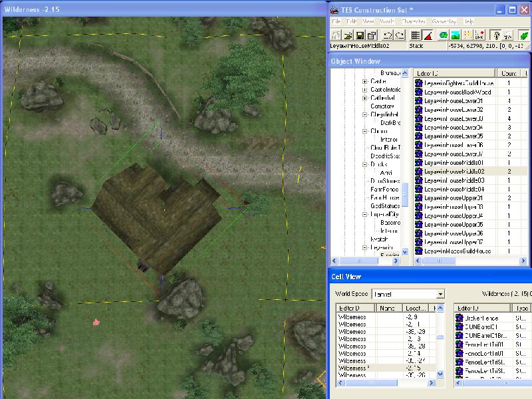This screenshot has height=399, width=532.
Task: Toggle the light bulb brighten icon
Action: click(x=495, y=35)
